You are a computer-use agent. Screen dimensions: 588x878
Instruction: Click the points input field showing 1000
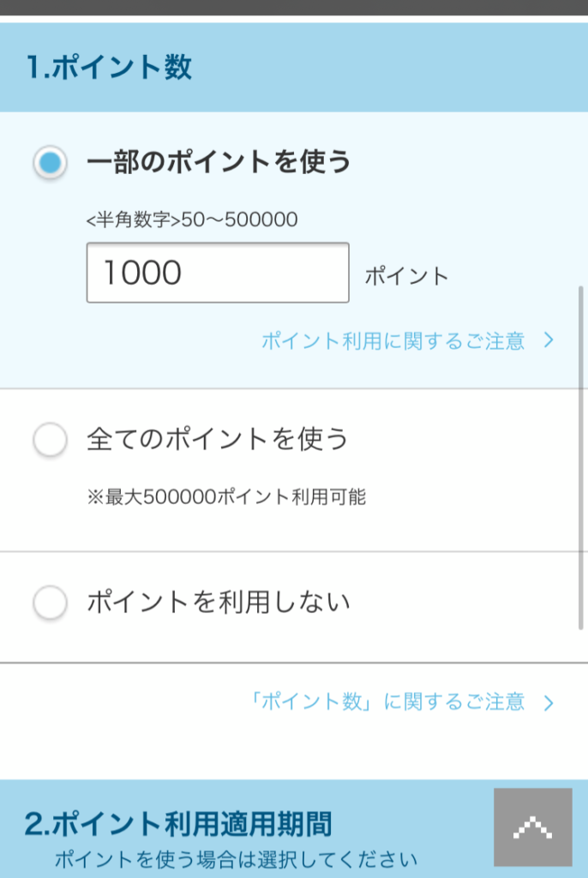(218, 273)
